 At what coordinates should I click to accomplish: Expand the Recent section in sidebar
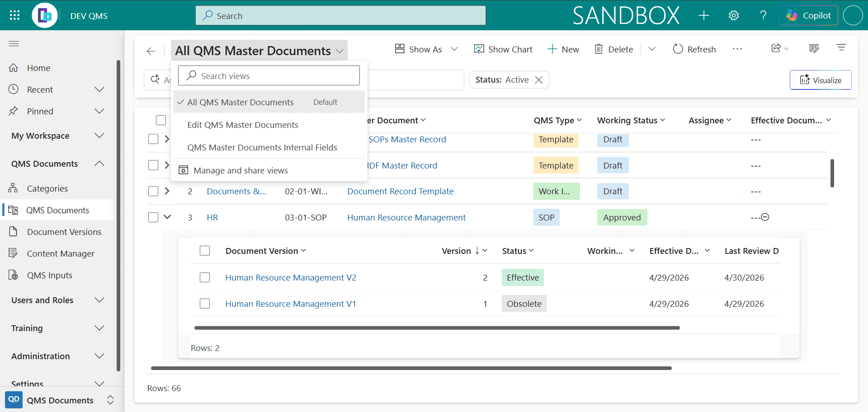click(x=99, y=89)
